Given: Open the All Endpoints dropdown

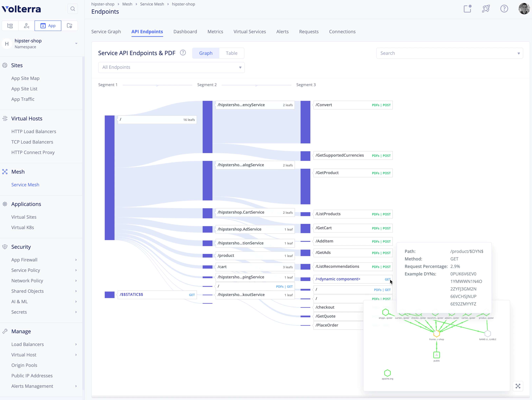Looking at the screenshot, I should point(171,67).
